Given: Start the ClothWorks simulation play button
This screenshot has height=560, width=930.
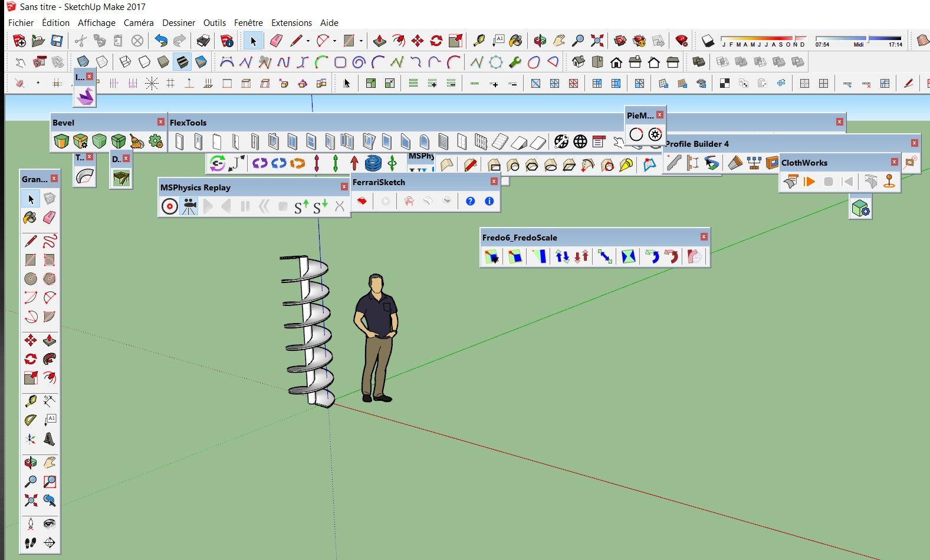Looking at the screenshot, I should tap(810, 182).
